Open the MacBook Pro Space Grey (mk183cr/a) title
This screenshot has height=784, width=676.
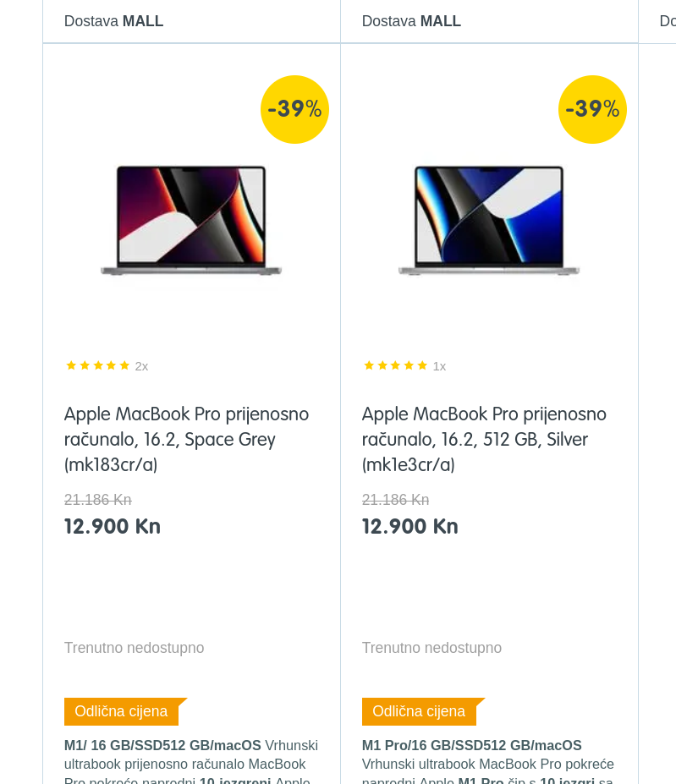[186, 439]
